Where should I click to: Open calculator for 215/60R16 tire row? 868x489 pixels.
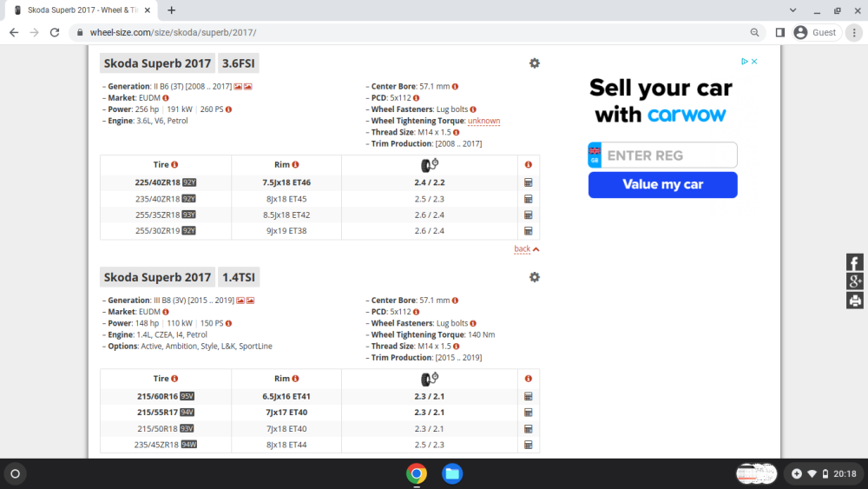point(528,397)
